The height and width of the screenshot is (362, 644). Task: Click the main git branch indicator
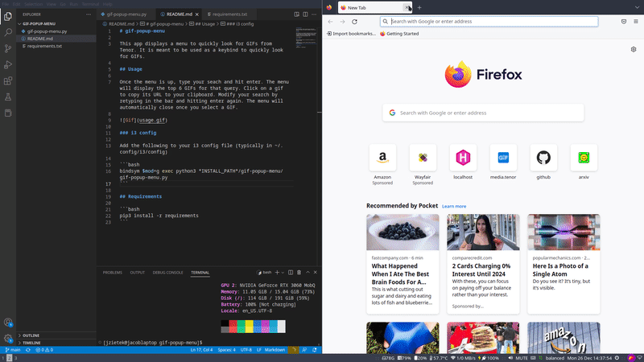[13, 350]
